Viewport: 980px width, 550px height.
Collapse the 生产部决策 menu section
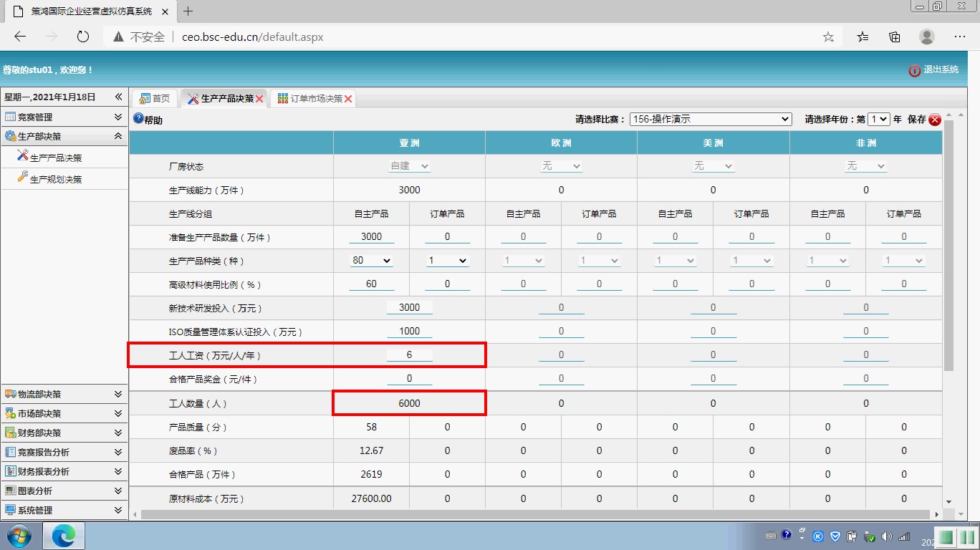click(64, 136)
